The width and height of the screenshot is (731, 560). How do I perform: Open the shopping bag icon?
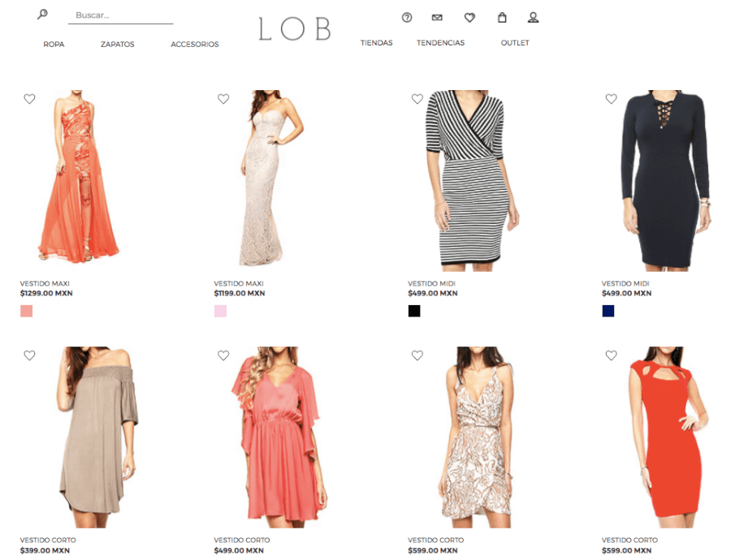[x=502, y=17]
